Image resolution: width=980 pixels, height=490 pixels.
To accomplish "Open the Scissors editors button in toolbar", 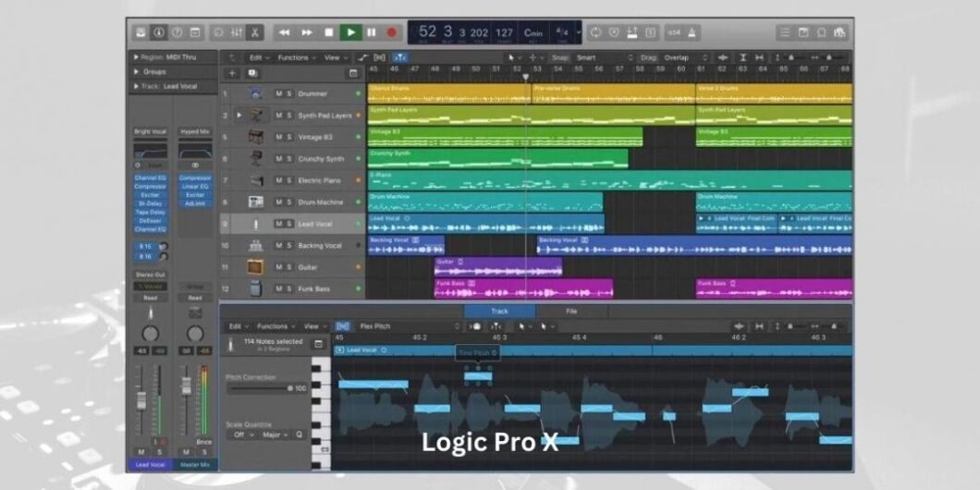I will 254,32.
